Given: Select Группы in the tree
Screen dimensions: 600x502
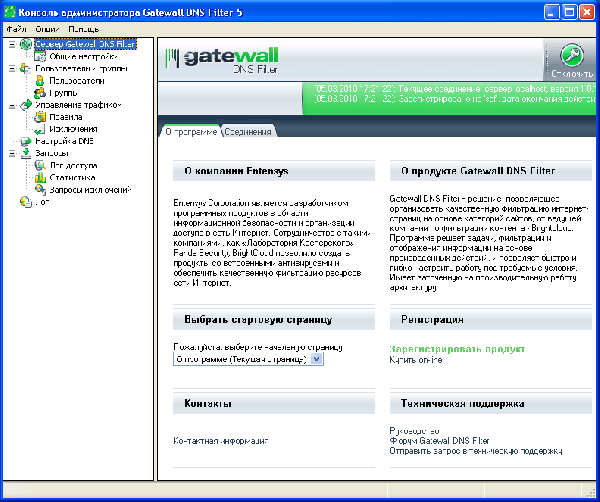Looking at the screenshot, I should [x=63, y=93].
